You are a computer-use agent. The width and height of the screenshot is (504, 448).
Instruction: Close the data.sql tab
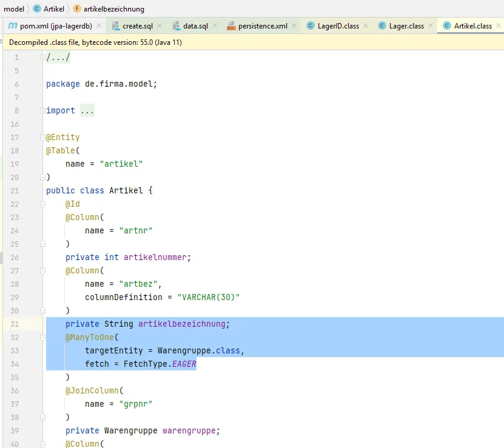(215, 25)
